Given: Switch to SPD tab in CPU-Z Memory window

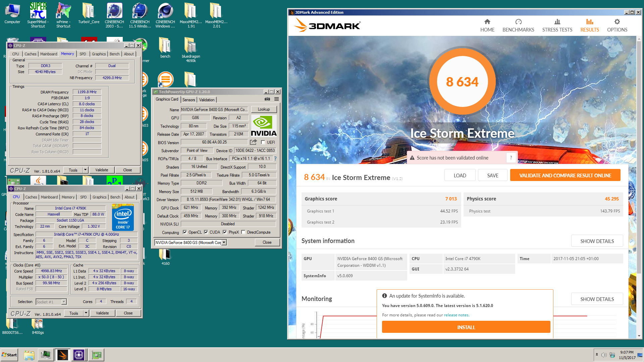Looking at the screenshot, I should pyautogui.click(x=83, y=54).
